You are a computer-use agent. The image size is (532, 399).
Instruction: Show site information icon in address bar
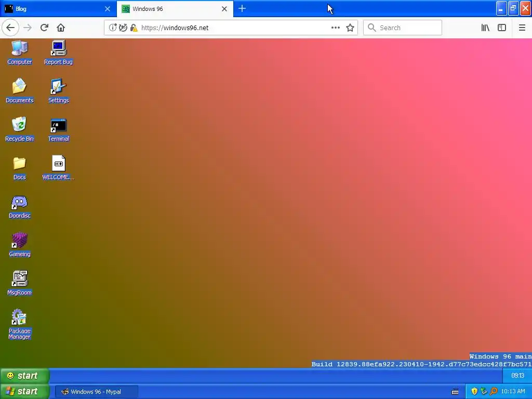click(x=112, y=28)
